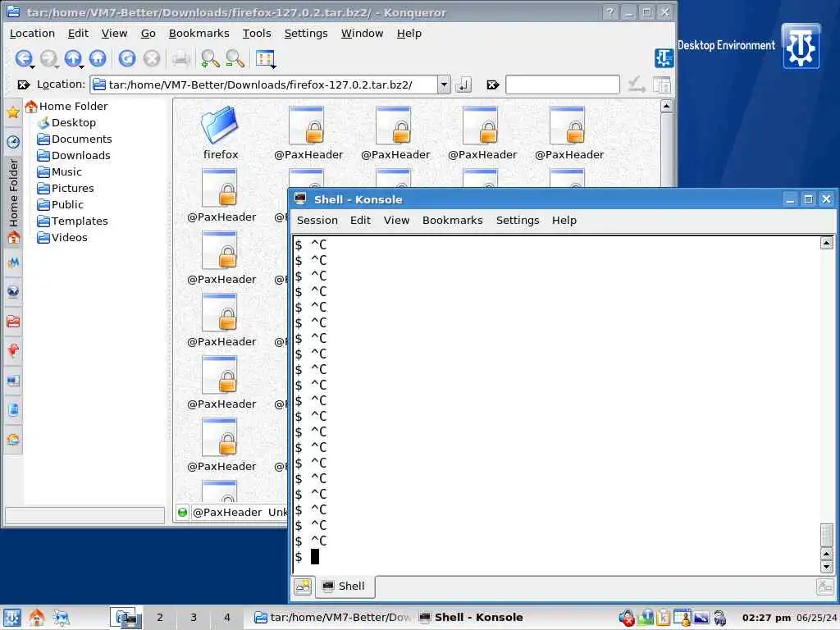
Task: Open the Forward button history dropdown arrow
Action: pyautogui.click(x=57, y=66)
